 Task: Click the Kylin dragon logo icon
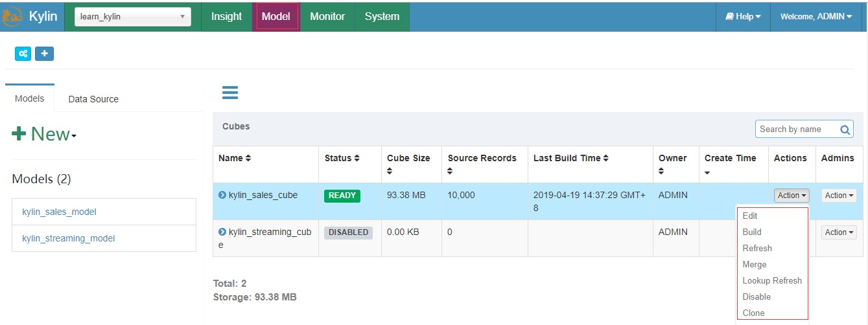click(x=13, y=17)
